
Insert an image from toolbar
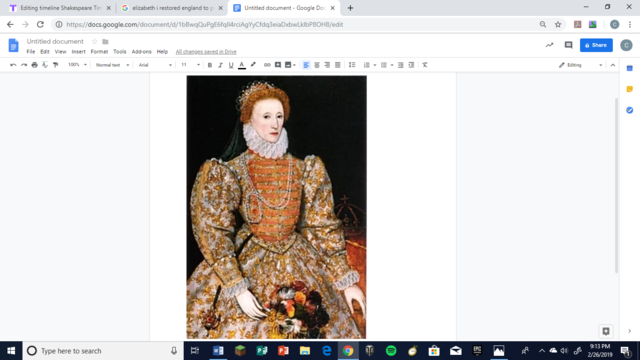tap(288, 65)
